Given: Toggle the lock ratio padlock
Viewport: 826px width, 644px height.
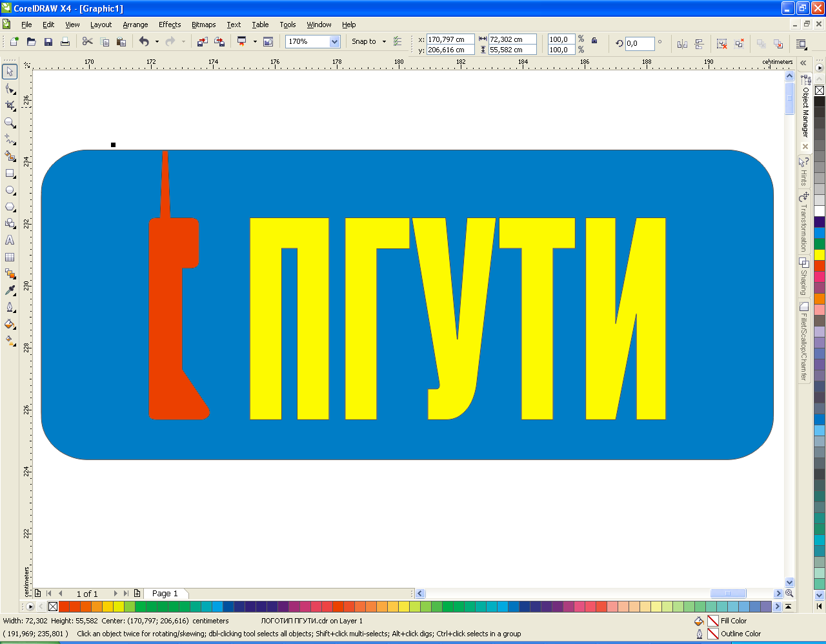Looking at the screenshot, I should pyautogui.click(x=594, y=40).
